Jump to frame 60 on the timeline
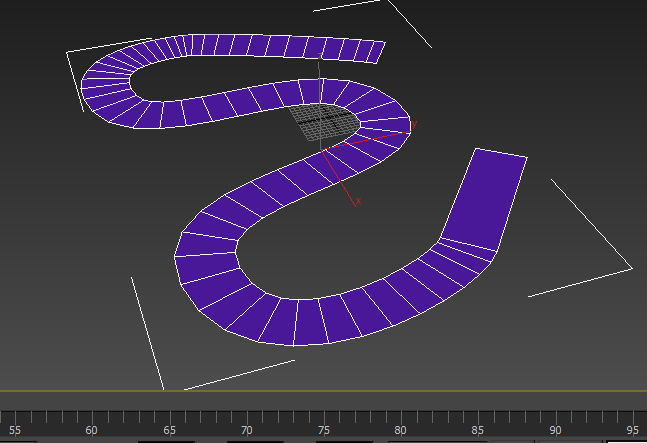Screen dimensions: 647x443 (91, 430)
